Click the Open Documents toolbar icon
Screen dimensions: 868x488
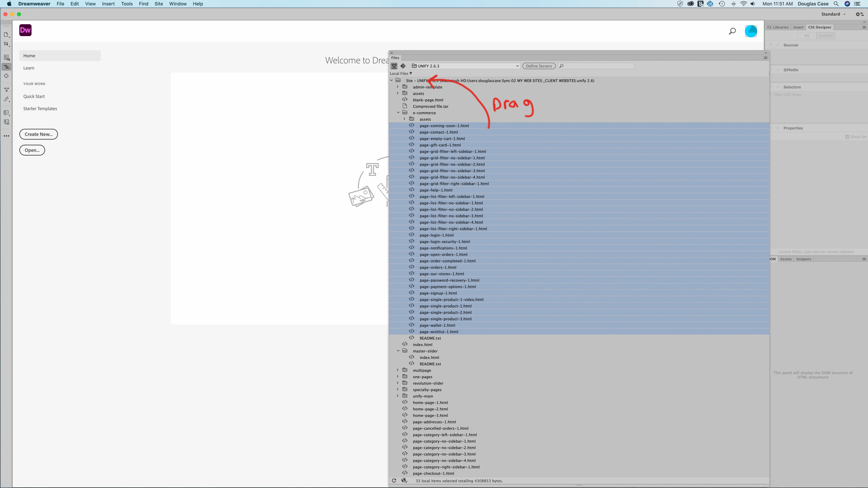click(6, 34)
